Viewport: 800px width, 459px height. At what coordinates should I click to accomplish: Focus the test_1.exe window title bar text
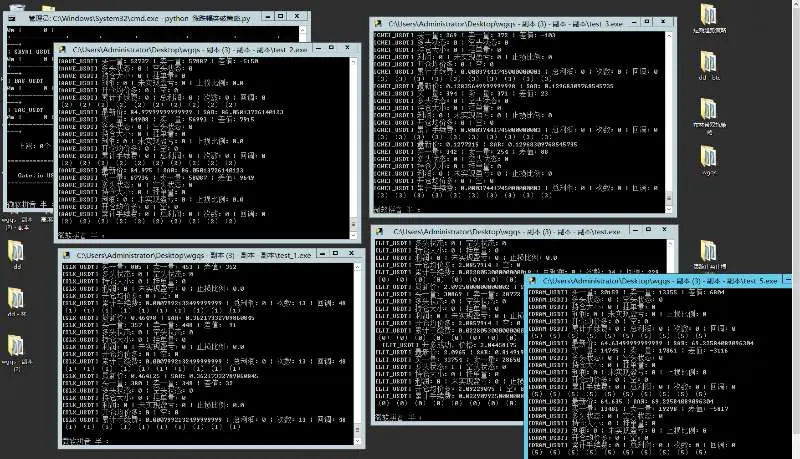click(194, 254)
